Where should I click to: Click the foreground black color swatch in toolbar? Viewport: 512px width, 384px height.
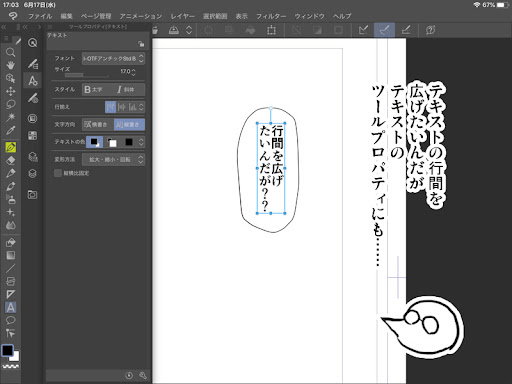(7, 350)
